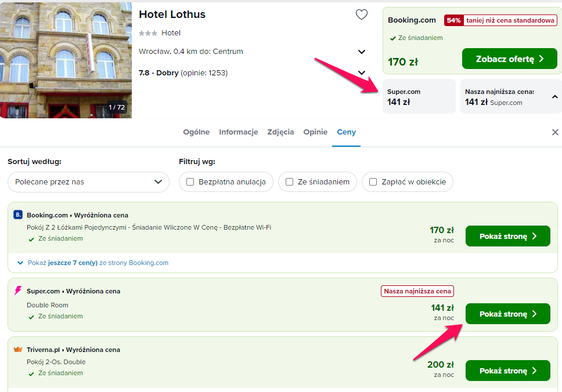Screen dimensions: 562x392
Task: Click the Hotel Lothus title
Action: click(x=172, y=14)
